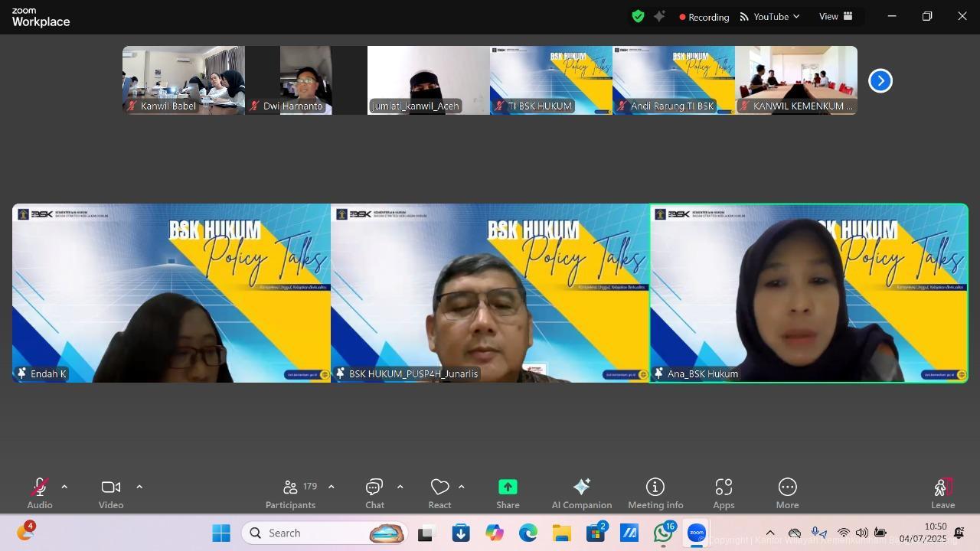The image size is (980, 551).
Task: Expand the video options caret
Action: pos(139,487)
